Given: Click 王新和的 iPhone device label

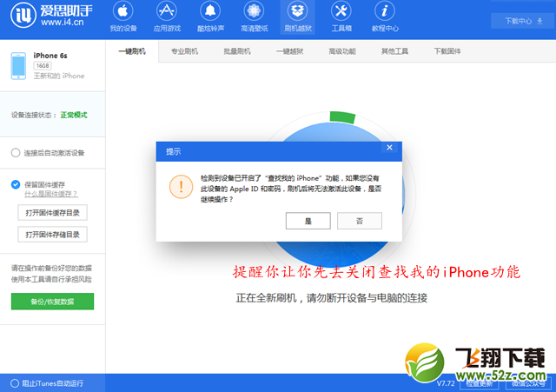Looking at the screenshot, I should pos(59,76).
